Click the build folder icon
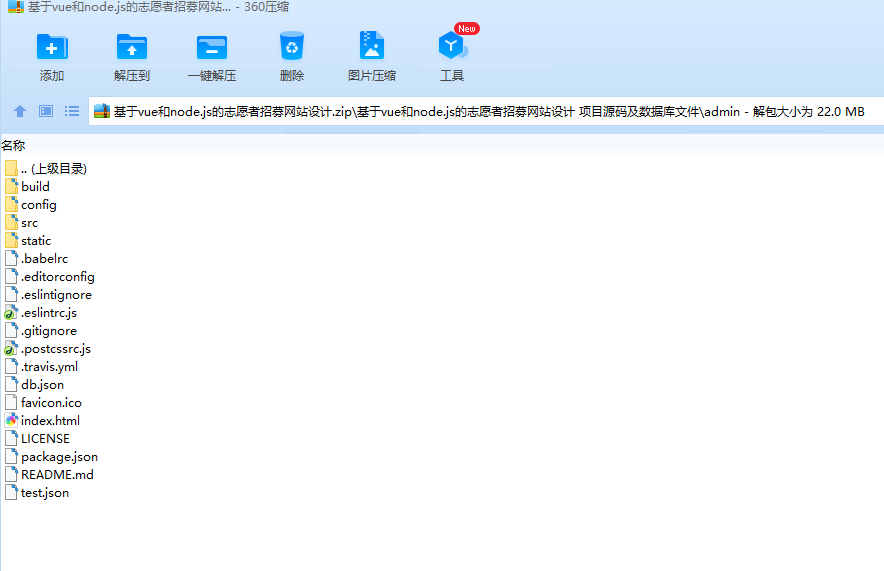 pos(11,187)
